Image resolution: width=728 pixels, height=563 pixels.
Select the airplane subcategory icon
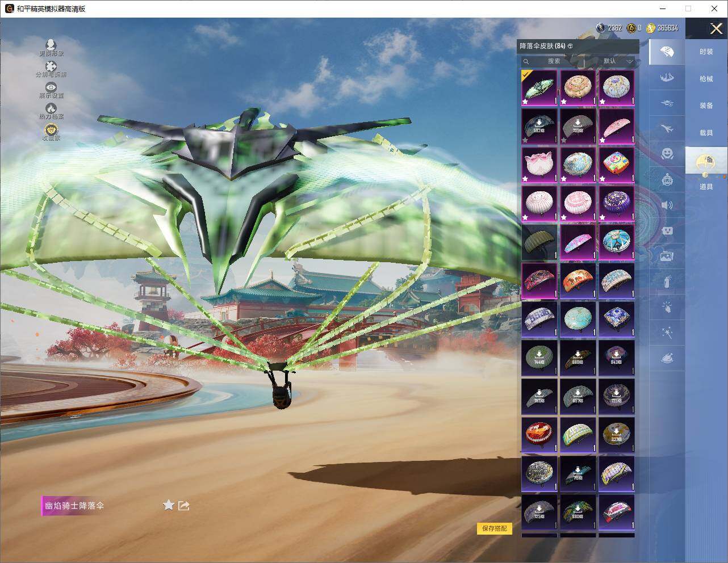[x=667, y=129]
